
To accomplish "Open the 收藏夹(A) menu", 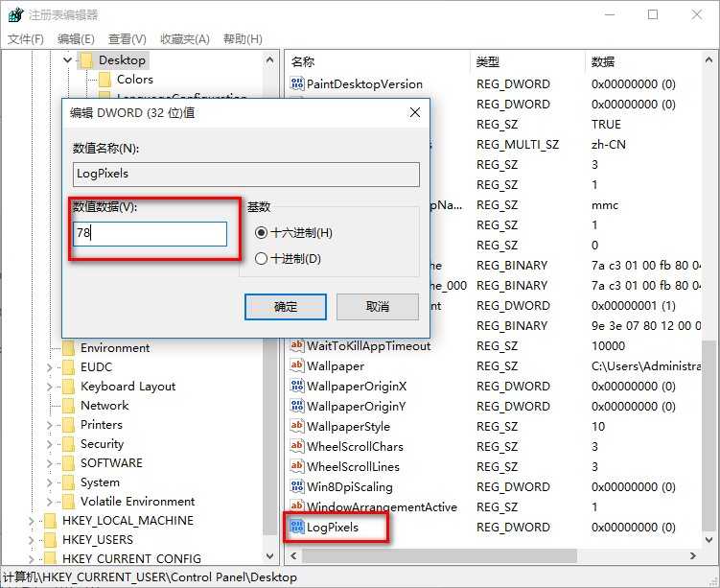I will coord(185,39).
